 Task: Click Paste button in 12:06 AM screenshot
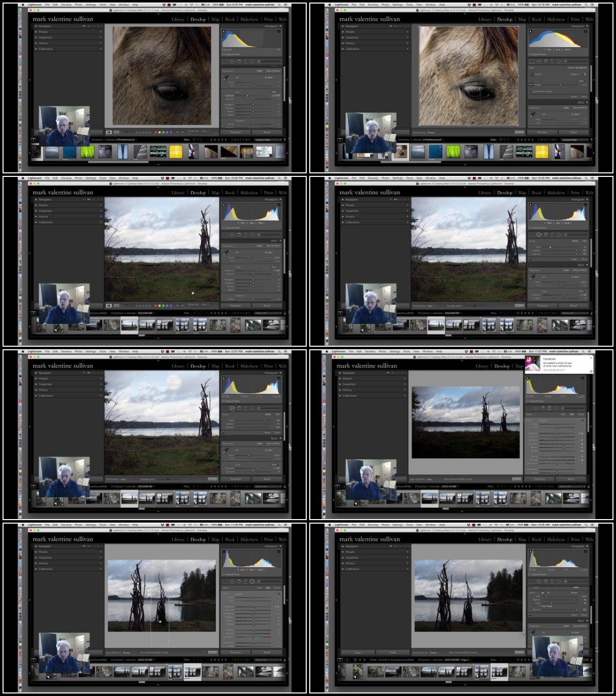tap(393, 652)
